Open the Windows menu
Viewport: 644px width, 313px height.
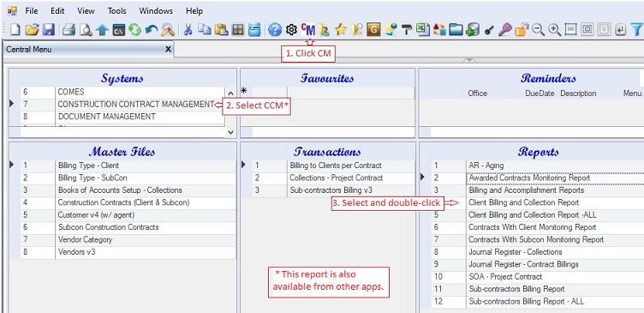pyautogui.click(x=156, y=11)
